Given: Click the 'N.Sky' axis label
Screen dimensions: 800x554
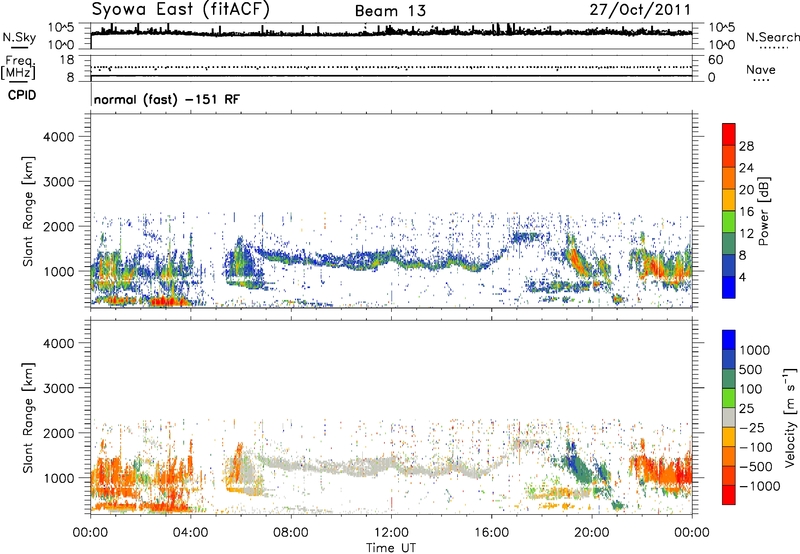Looking at the screenshot, I should pyautogui.click(x=19, y=37).
